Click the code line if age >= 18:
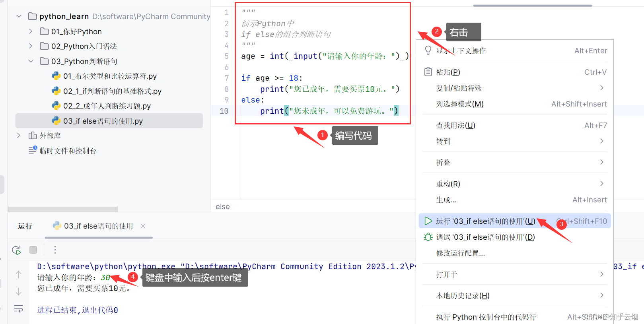644x324 pixels. pos(272,78)
